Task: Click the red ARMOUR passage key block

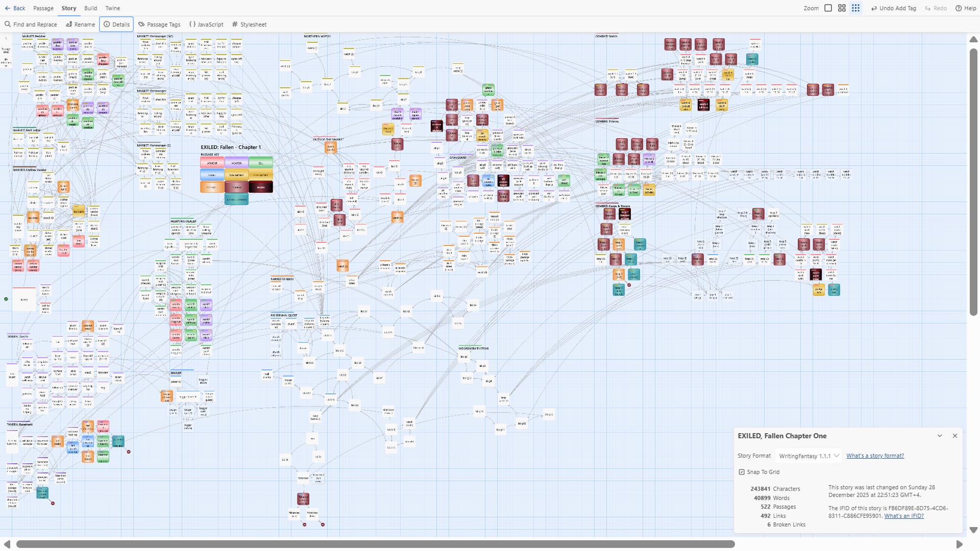Action: click(x=212, y=163)
